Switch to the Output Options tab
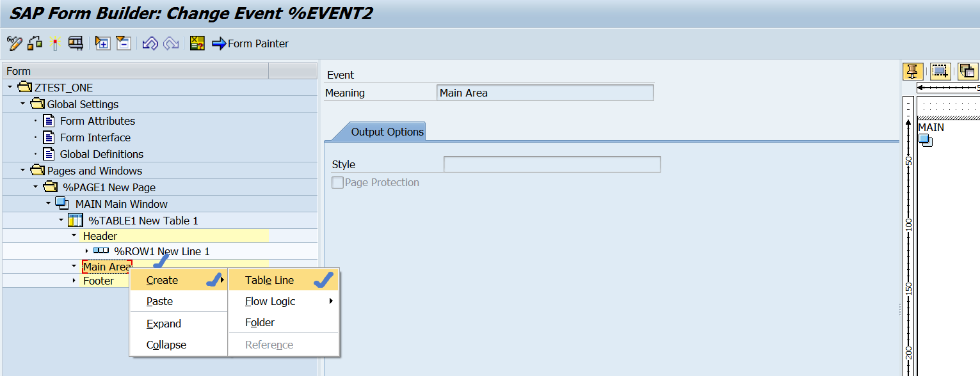The height and width of the screenshot is (376, 980). point(388,131)
